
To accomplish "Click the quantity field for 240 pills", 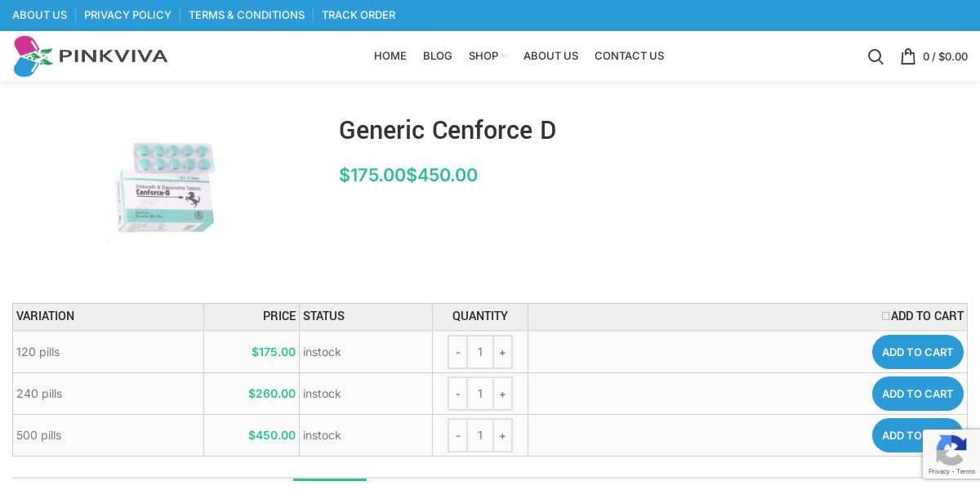I will point(480,394).
